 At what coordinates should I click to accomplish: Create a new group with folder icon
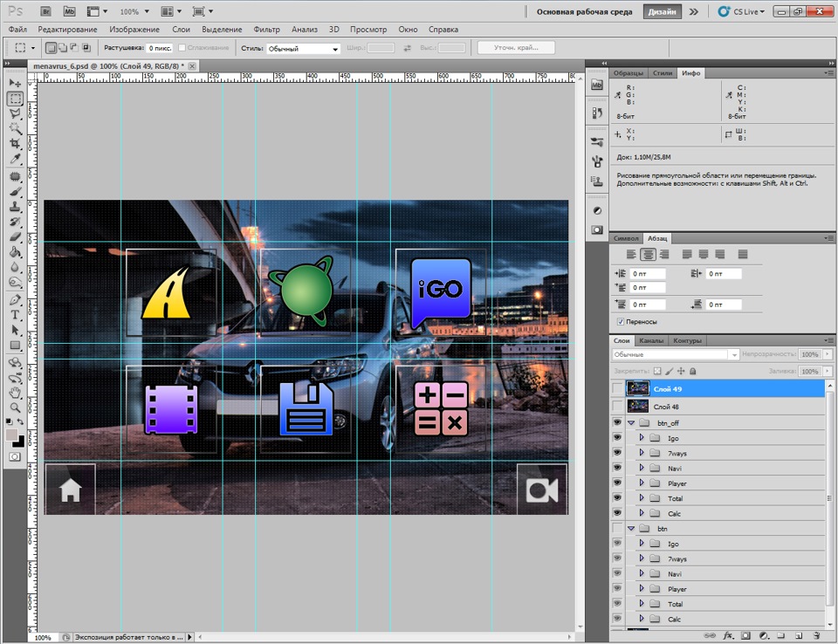tap(780, 635)
